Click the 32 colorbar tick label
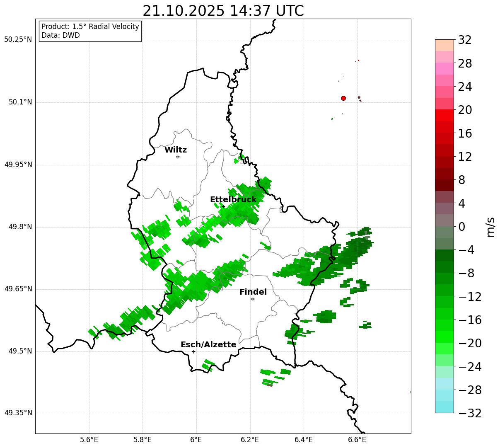Image resolution: width=500 pixels, height=448 pixels. (x=464, y=40)
